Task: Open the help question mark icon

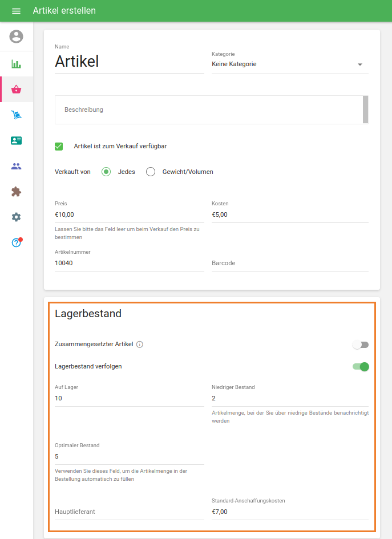Action: pyautogui.click(x=16, y=243)
